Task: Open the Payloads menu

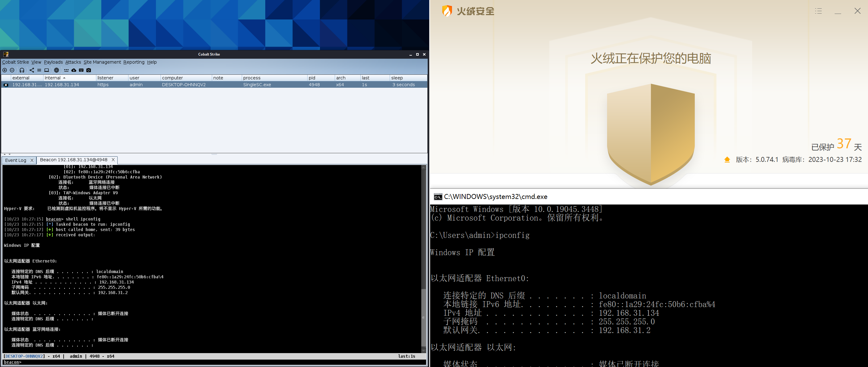Action: point(53,62)
